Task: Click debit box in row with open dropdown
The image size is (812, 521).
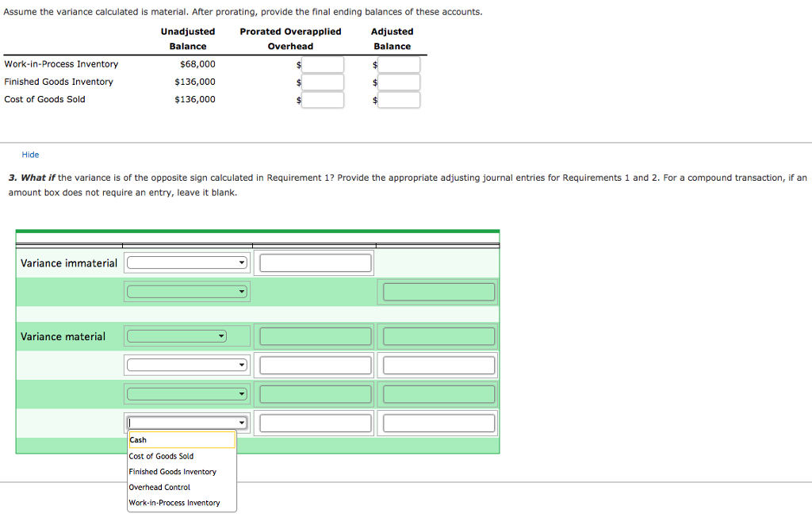Action: click(x=316, y=423)
